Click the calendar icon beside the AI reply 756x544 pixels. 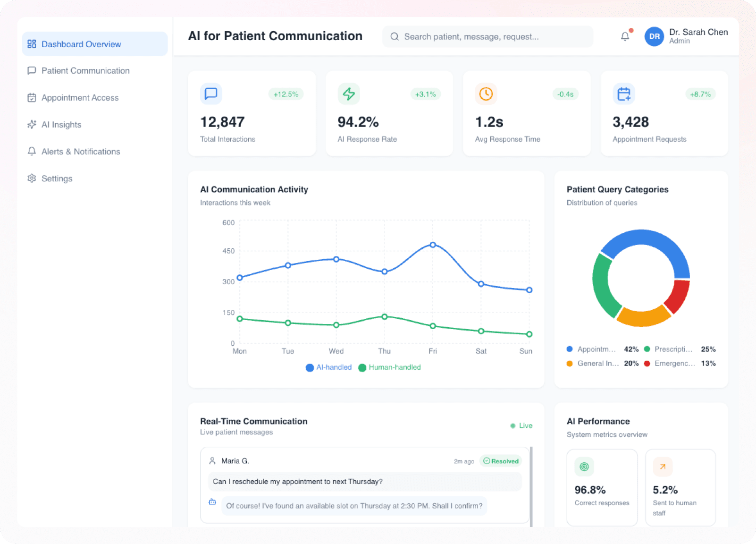tap(212, 503)
